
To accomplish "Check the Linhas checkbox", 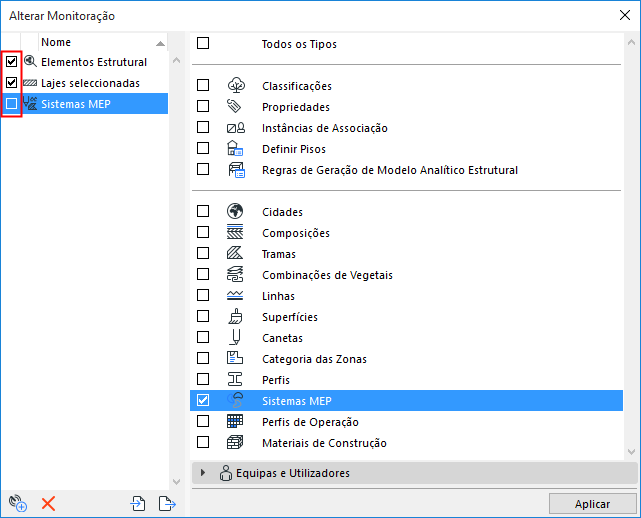I will point(203,295).
